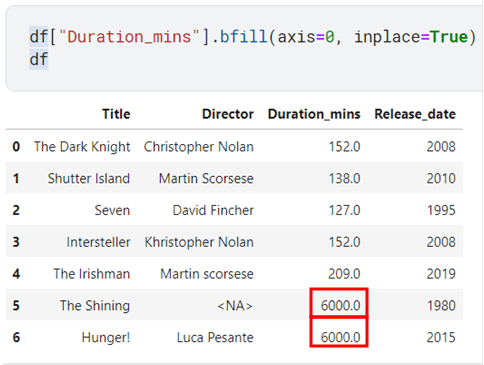This screenshot has height=365, width=484.
Task: Click the 1995 release date cell
Action: click(x=441, y=210)
